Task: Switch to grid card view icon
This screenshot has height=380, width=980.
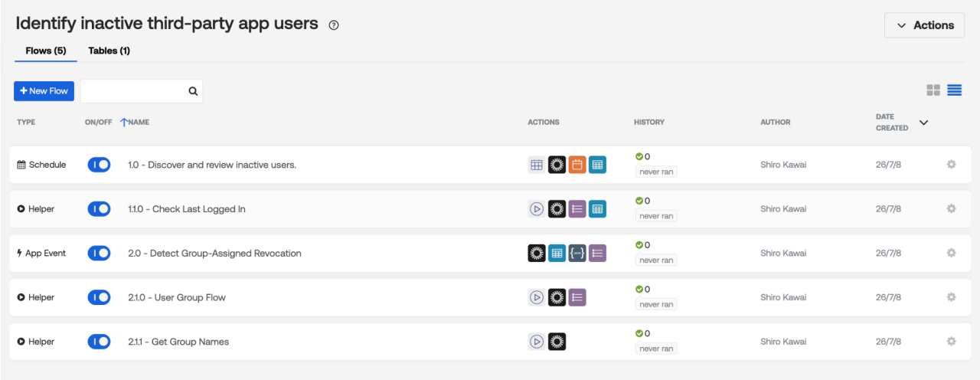Action: (x=933, y=90)
